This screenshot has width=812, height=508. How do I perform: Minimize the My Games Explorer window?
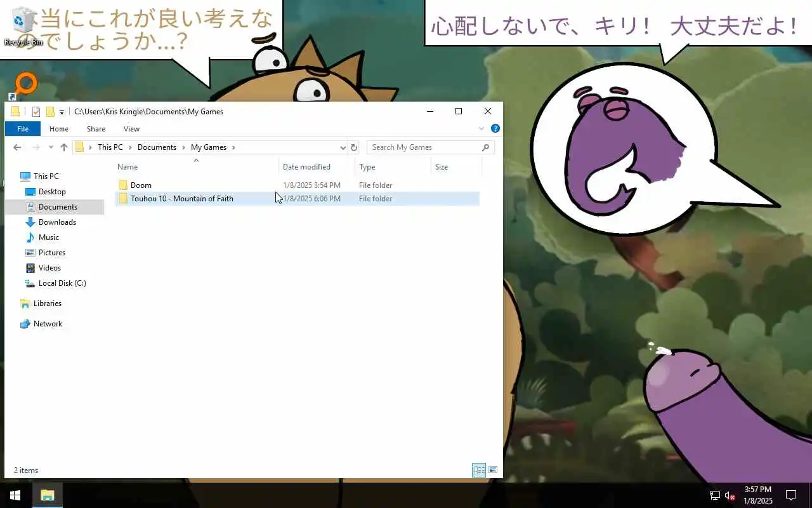[x=430, y=112]
